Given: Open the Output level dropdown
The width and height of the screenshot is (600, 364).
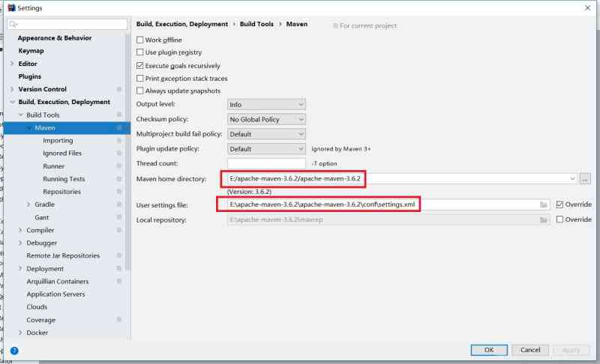Looking at the screenshot, I should [x=266, y=104].
